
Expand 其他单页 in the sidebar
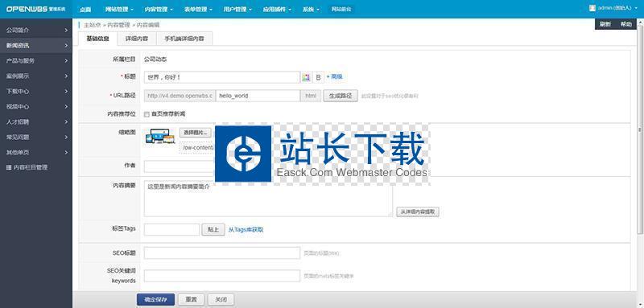(x=36, y=152)
